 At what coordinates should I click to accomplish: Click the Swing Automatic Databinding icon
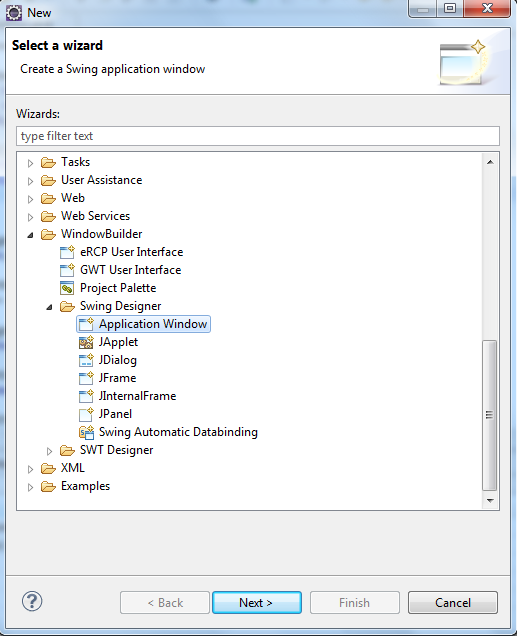click(x=86, y=432)
